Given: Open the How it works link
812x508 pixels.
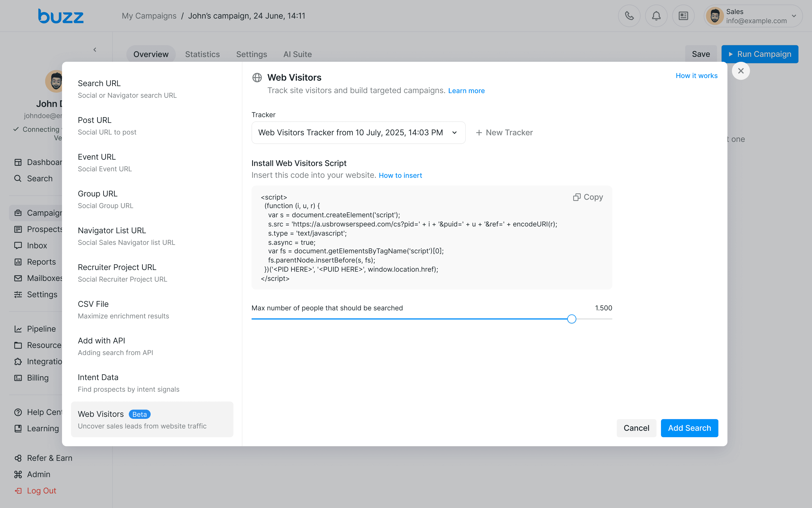Looking at the screenshot, I should pos(697,76).
